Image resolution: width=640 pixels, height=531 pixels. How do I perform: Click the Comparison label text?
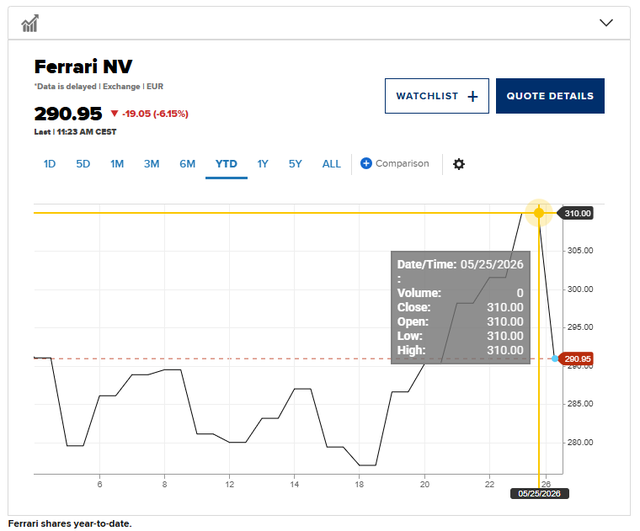point(402,163)
